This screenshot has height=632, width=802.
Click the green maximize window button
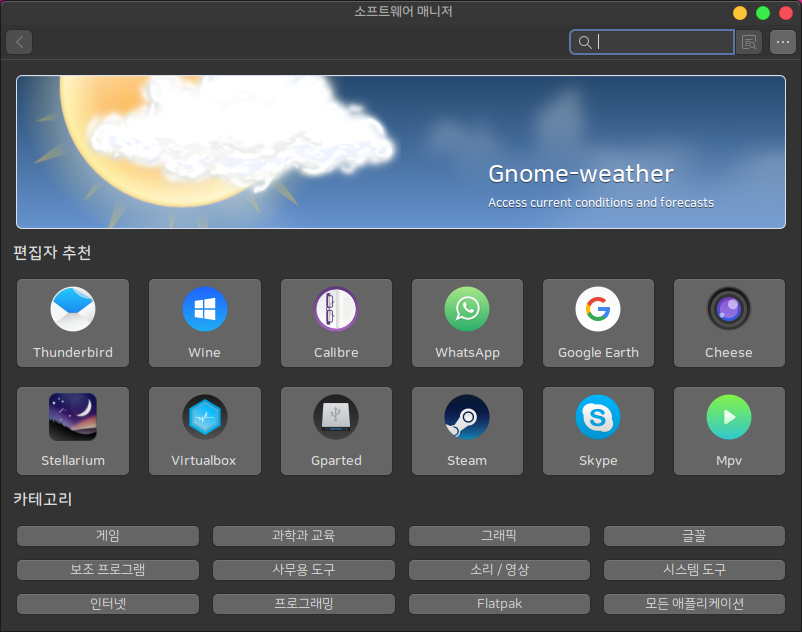[763, 13]
